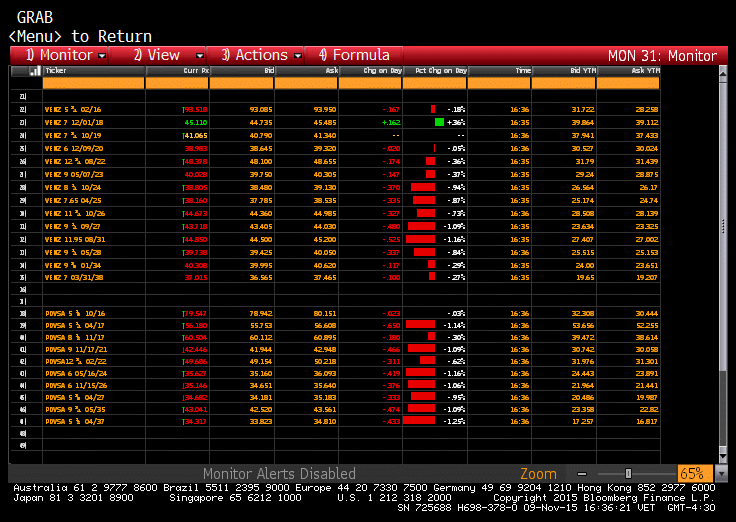The image size is (736, 522).
Task: Sort by Pct Chg on Day header
Action: pyautogui.click(x=435, y=71)
